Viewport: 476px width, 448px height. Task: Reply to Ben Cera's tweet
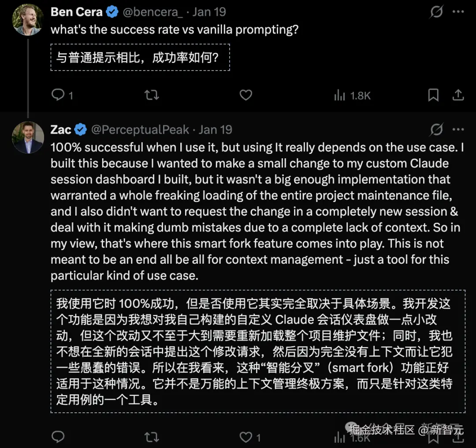(x=58, y=95)
